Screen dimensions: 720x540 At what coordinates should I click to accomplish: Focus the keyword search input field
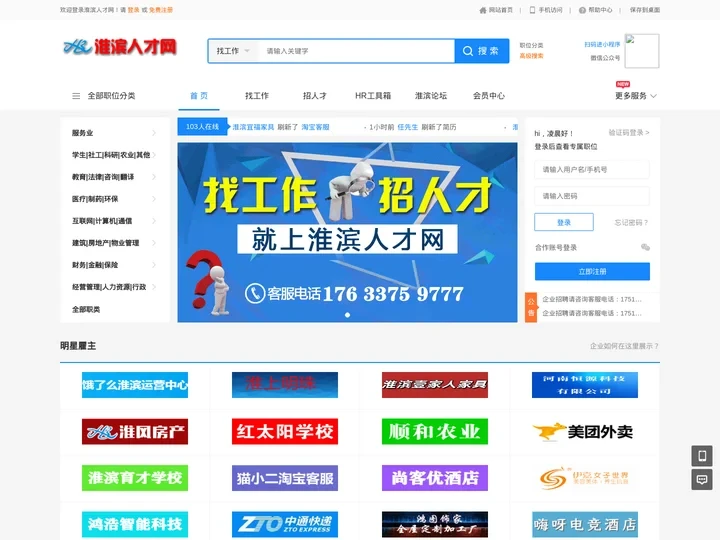[356, 51]
